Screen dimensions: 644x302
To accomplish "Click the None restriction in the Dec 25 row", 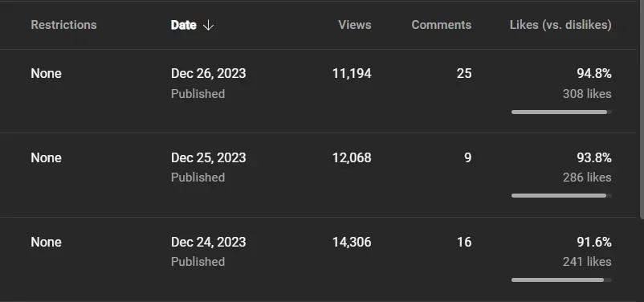I will point(46,157).
